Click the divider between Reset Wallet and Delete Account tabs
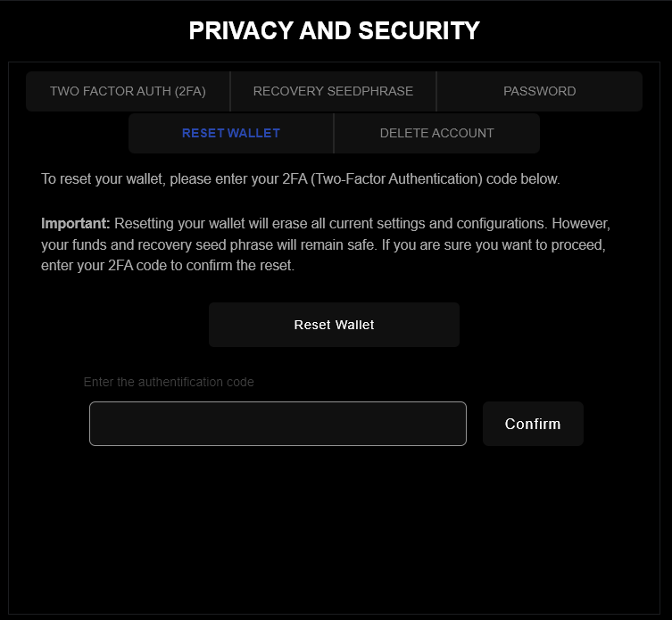This screenshot has height=620, width=672. [x=334, y=133]
